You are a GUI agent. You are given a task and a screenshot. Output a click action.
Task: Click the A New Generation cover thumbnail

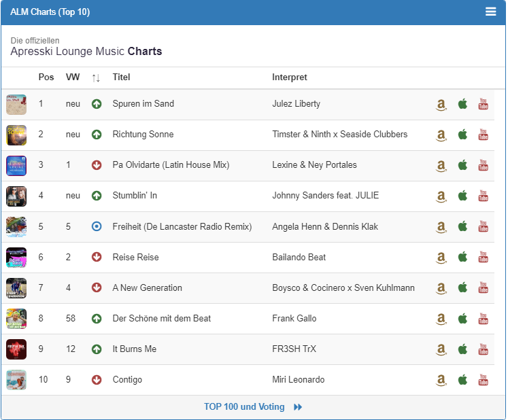pos(16,288)
